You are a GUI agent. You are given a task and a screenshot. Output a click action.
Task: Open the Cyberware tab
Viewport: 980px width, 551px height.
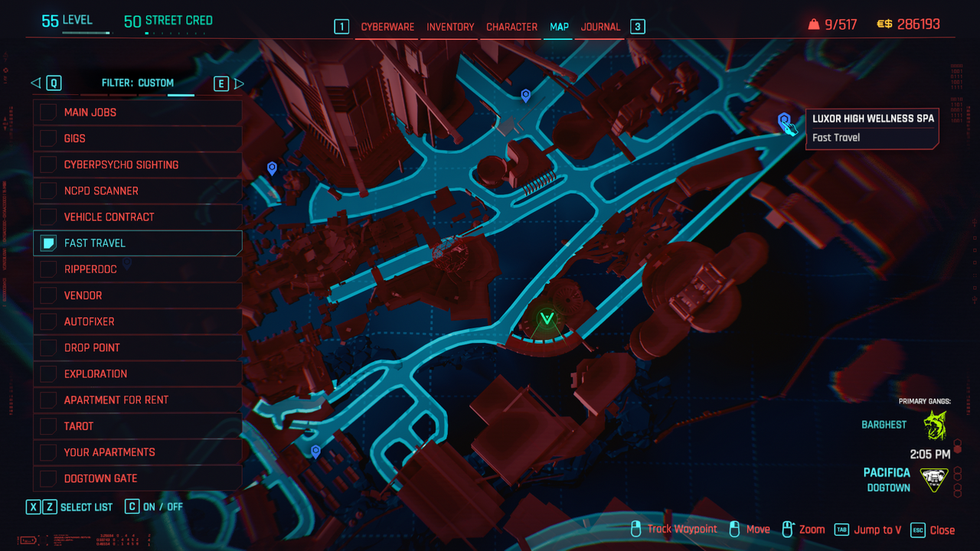387,27
